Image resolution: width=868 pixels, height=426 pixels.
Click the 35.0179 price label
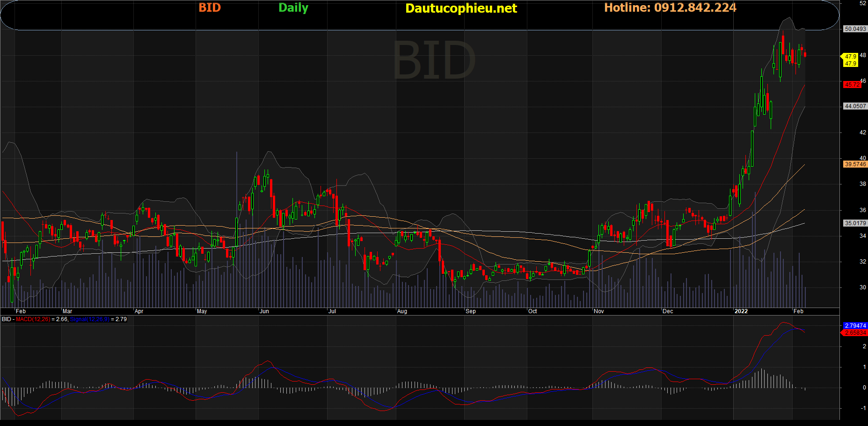(x=855, y=223)
